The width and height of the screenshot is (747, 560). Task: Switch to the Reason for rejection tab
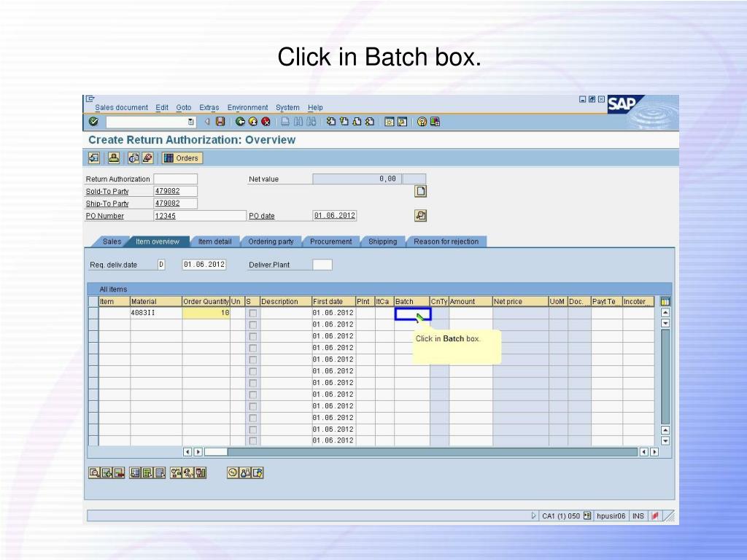(446, 241)
